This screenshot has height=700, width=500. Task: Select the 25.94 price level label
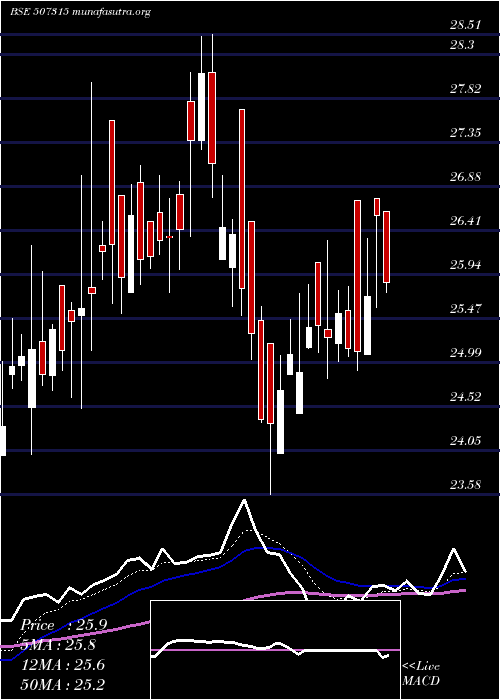pyautogui.click(x=466, y=265)
